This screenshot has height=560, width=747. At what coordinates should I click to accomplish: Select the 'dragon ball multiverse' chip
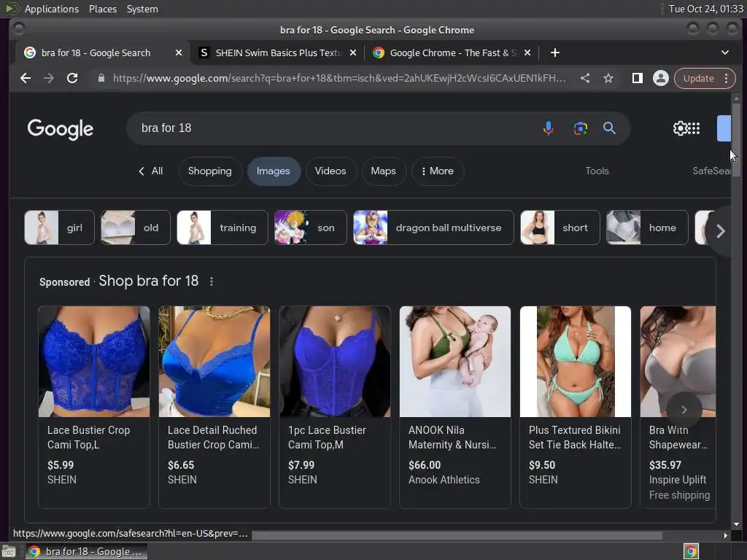pyautogui.click(x=433, y=227)
